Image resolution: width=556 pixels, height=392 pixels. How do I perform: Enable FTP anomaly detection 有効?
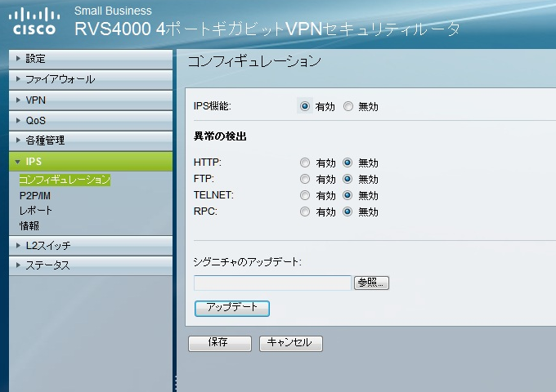point(305,179)
